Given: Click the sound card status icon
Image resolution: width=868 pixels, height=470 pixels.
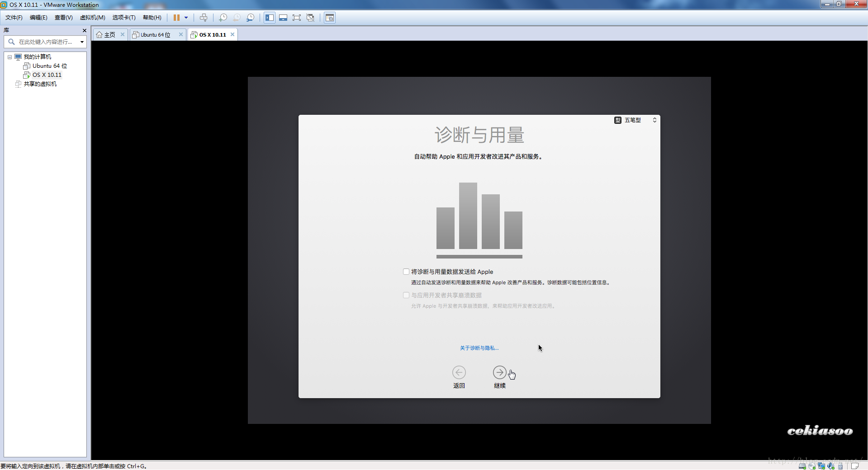Looking at the screenshot, I should tap(831, 466).
